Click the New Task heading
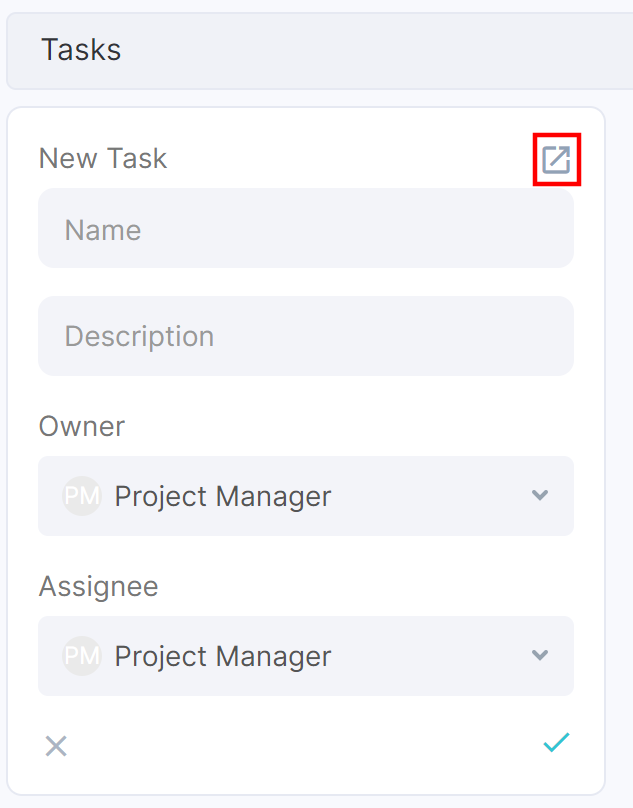Image resolution: width=633 pixels, height=808 pixels. click(103, 158)
